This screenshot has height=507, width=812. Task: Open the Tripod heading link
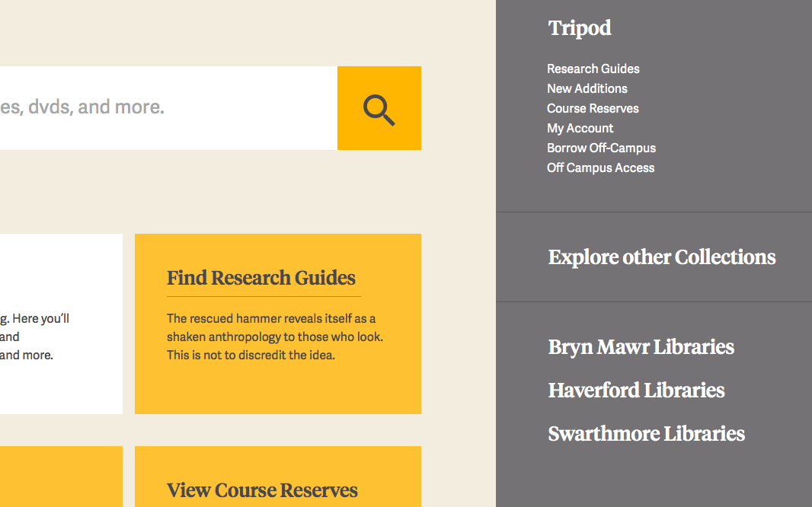580,28
